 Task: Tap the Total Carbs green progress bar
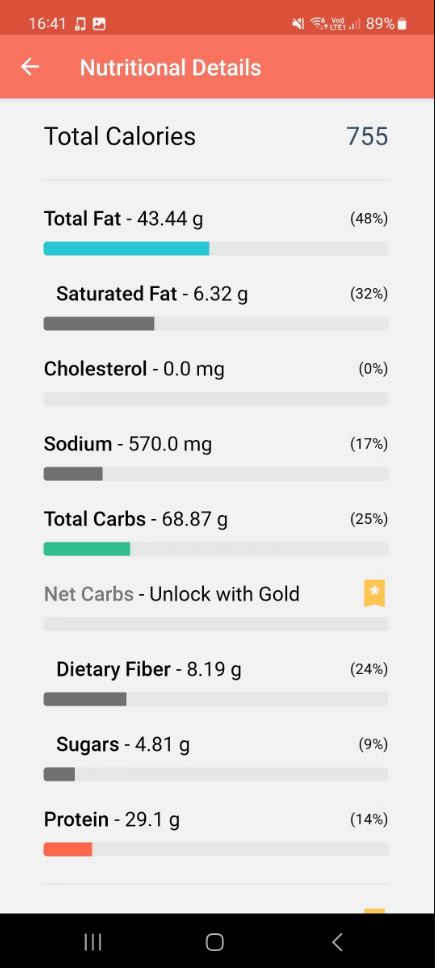coord(86,549)
